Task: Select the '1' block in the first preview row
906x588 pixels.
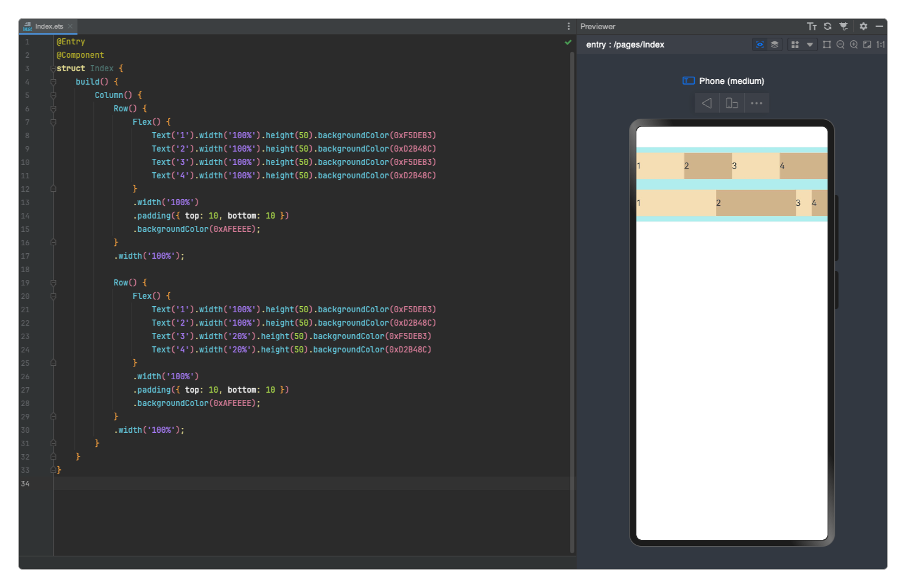Action: (x=660, y=166)
